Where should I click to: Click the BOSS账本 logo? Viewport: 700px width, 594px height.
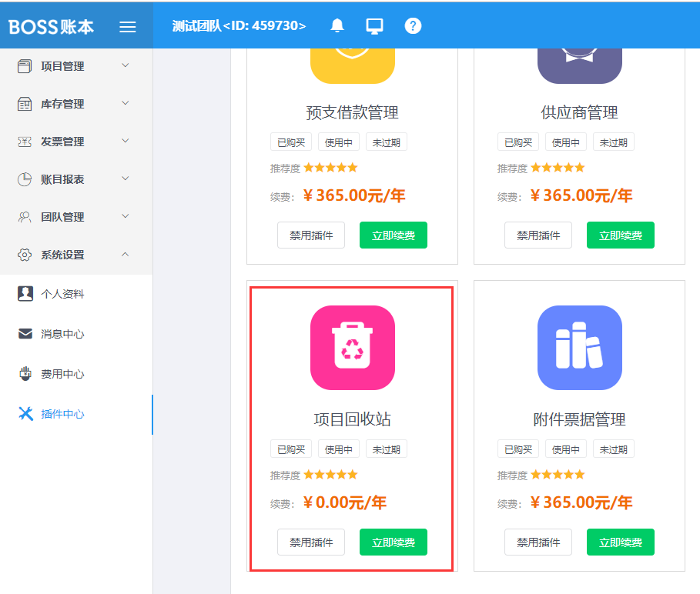pos(51,27)
